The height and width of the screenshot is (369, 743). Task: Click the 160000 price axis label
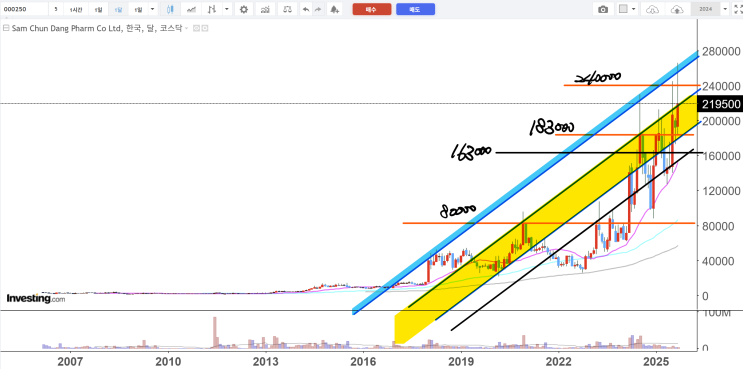click(721, 156)
